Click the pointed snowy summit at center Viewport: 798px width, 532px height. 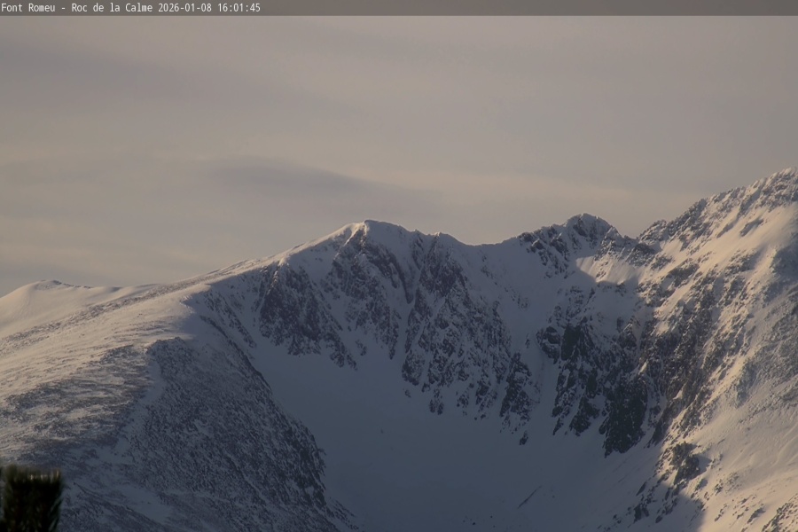coord(364,225)
